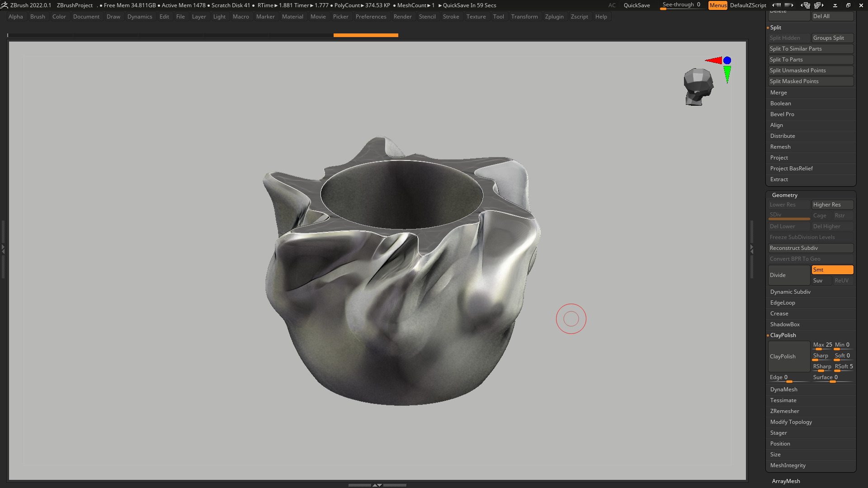Click Split Masked Points

(811, 81)
